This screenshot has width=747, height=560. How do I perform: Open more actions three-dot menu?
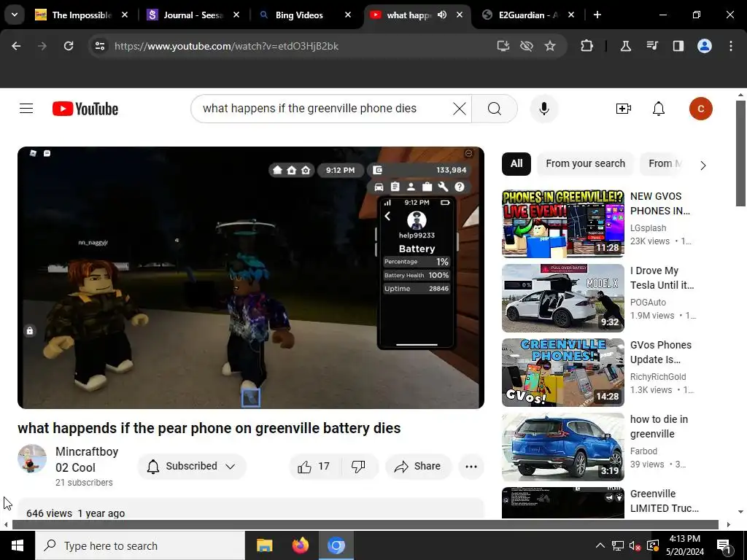point(471,466)
